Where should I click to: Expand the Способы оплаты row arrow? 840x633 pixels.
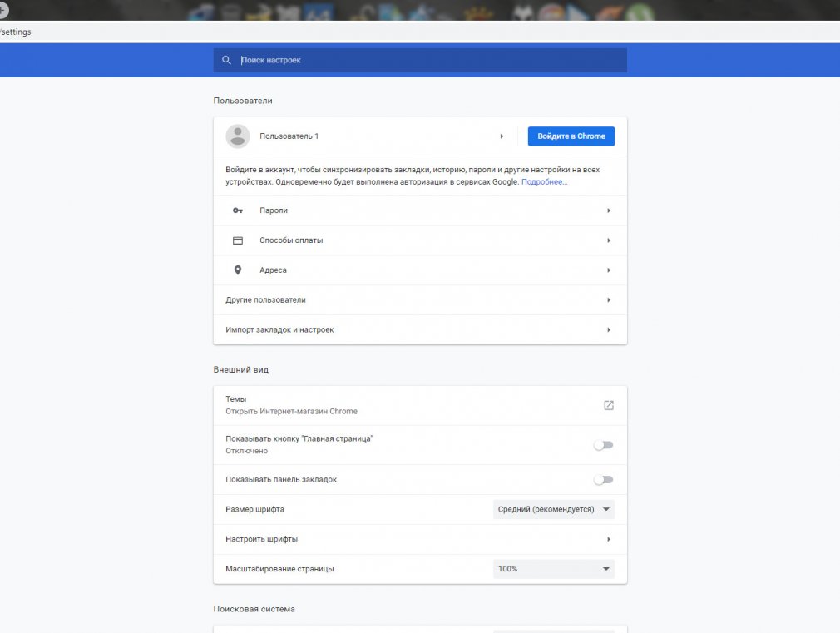[x=609, y=240]
